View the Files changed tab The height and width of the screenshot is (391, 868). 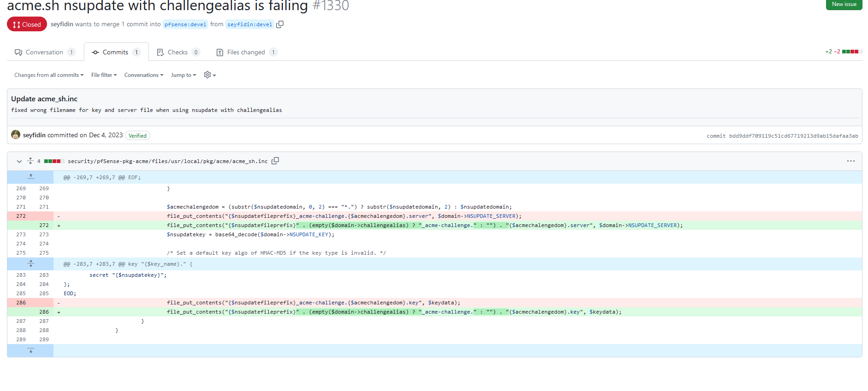click(247, 52)
